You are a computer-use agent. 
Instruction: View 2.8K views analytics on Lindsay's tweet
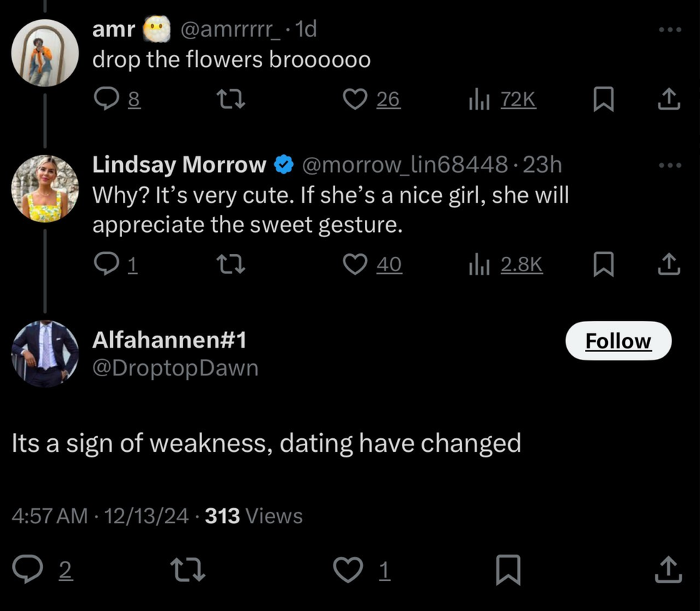coord(506,265)
